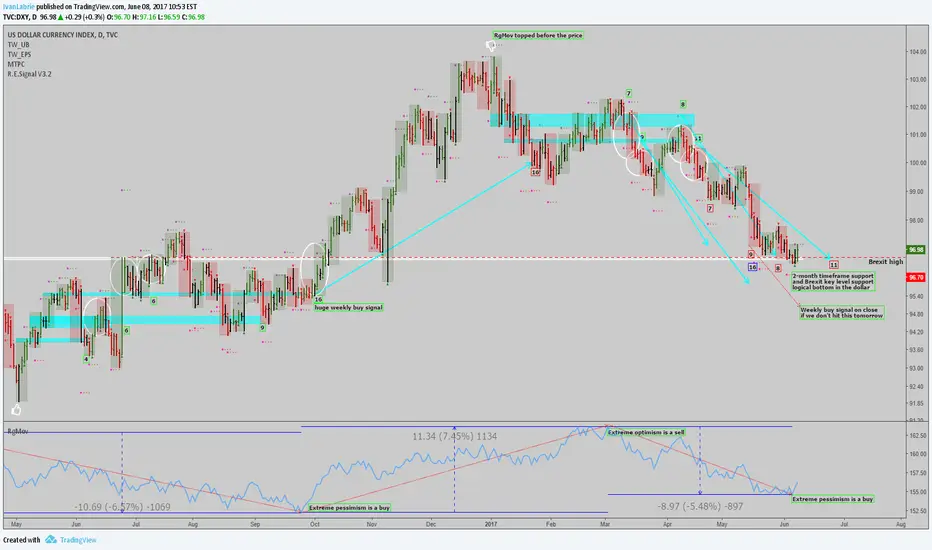
Task: Select the 'Weekly buy signal on close' annotation
Action: 842,313
